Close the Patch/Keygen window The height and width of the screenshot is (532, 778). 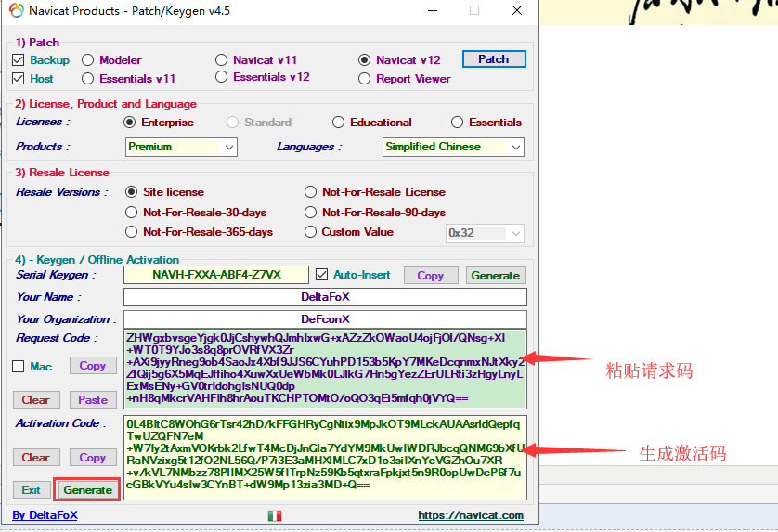[517, 10]
